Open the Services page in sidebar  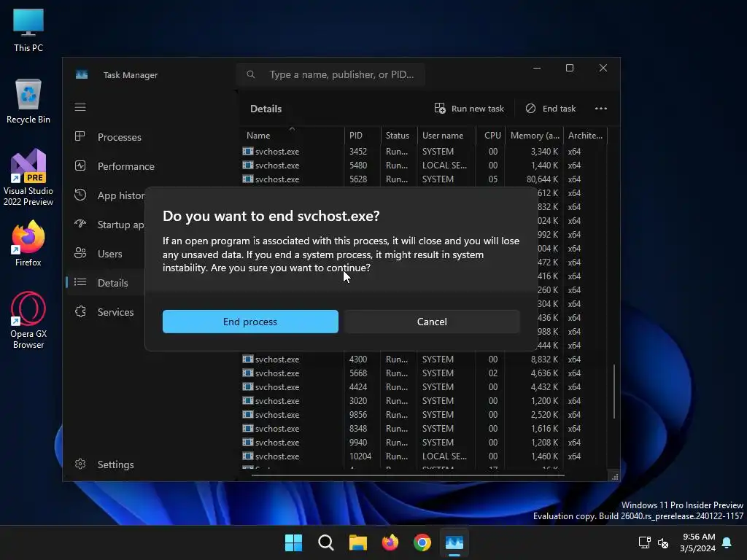115,312
